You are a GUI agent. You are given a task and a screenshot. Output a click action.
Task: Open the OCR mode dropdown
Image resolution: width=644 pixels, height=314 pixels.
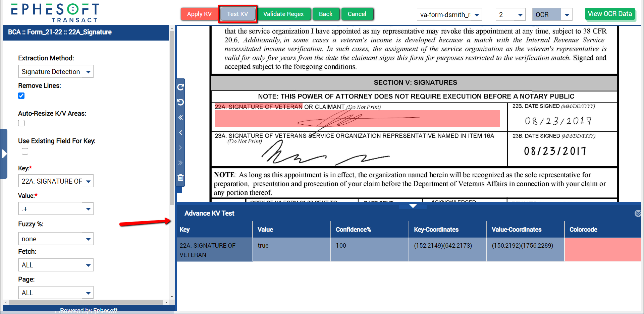click(x=552, y=15)
